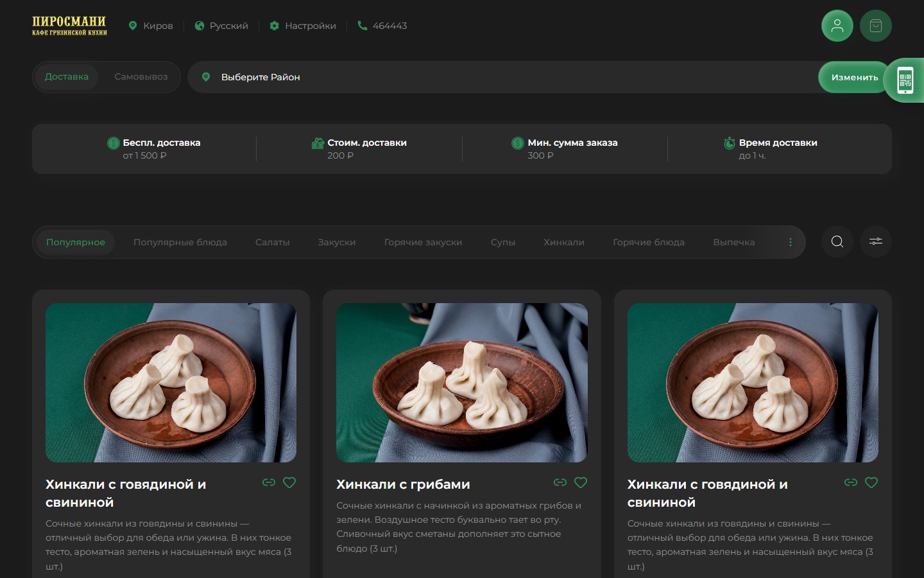
Task: Switch to Самовывоз pickup option
Action: point(141,76)
